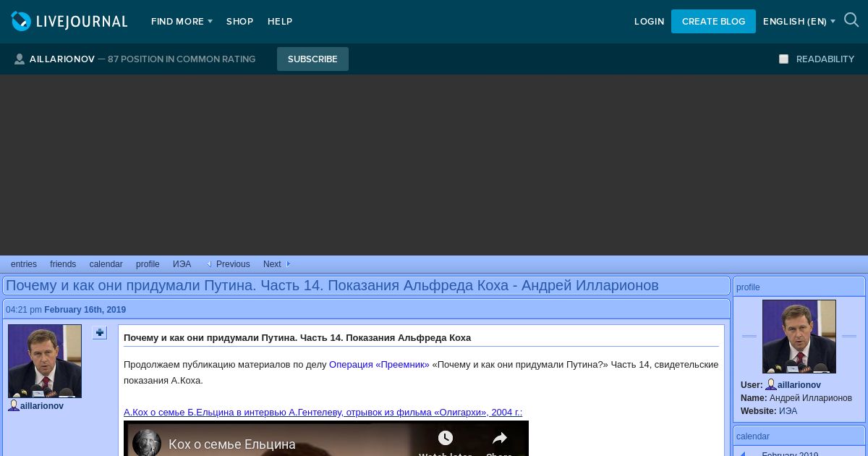This screenshot has height=456, width=868.
Task: Open the AILLARIONOV journal name link in header
Action: [62, 59]
